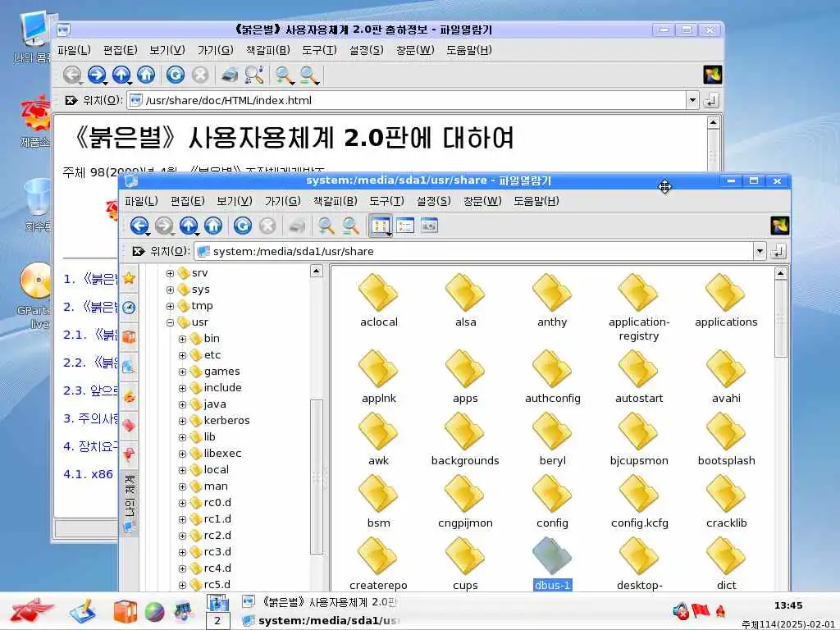The width and height of the screenshot is (840, 630).
Task: Open the 파일(L) menu in the usr/share window
Action: tap(141, 201)
